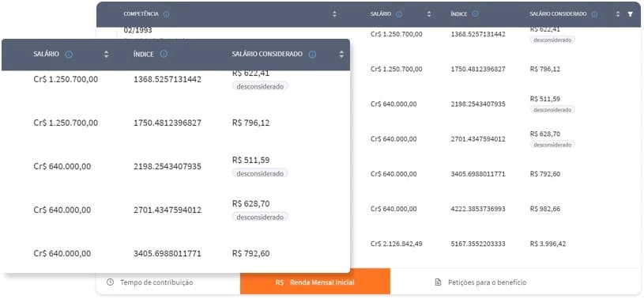The image size is (644, 299).
Task: Select the R$ 3.996,42 salary cell
Action: click(548, 244)
